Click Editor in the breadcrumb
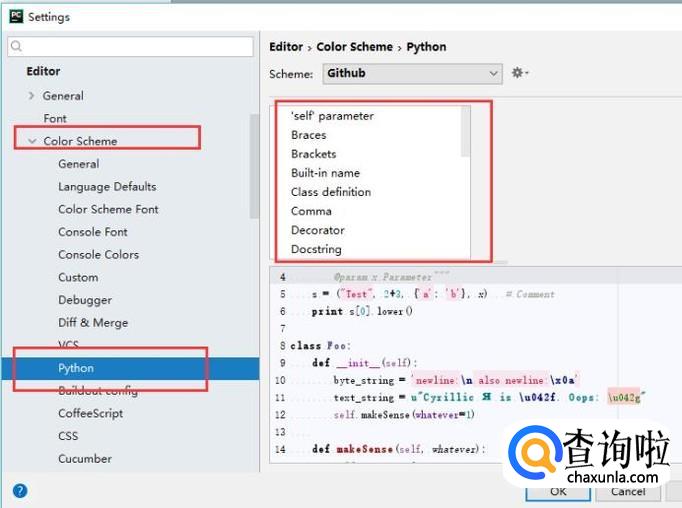Screen dimensions: 682x508 click(x=286, y=47)
